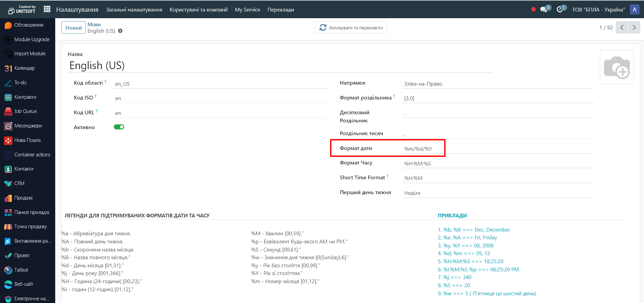The height and width of the screenshot is (303, 644).
Task: Click the Мови breadcrumb link
Action: 94,25
